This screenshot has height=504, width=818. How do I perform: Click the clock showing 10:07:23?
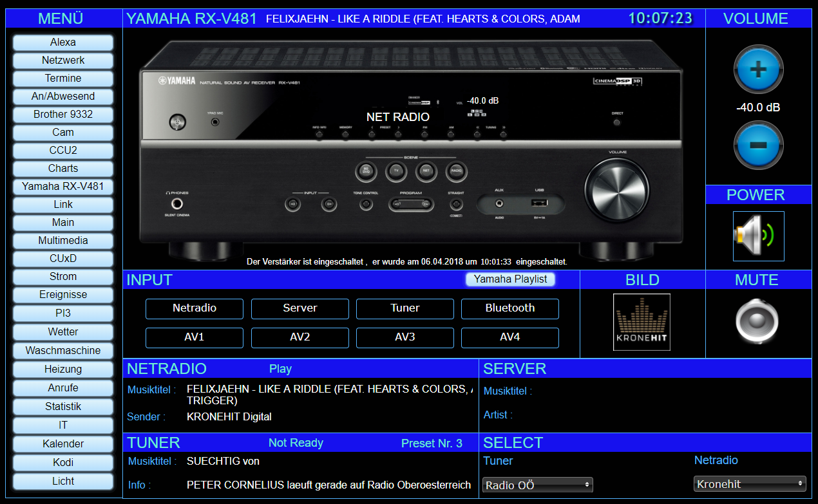(x=660, y=18)
